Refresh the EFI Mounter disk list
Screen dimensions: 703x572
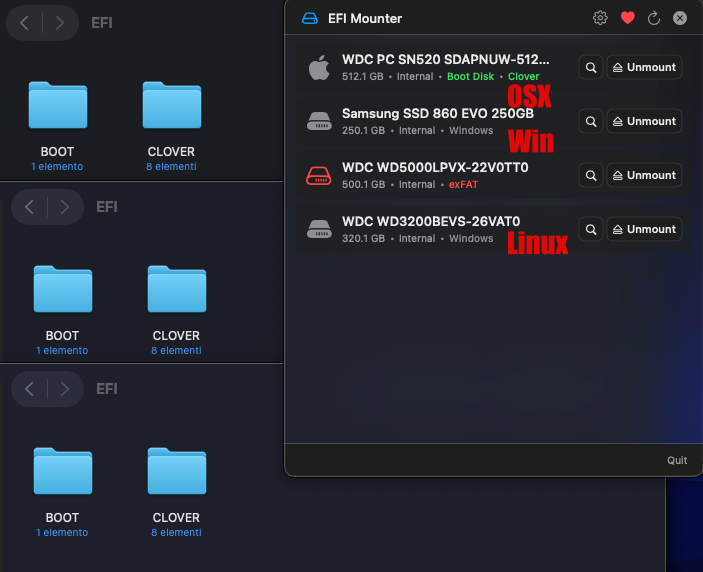coord(654,18)
